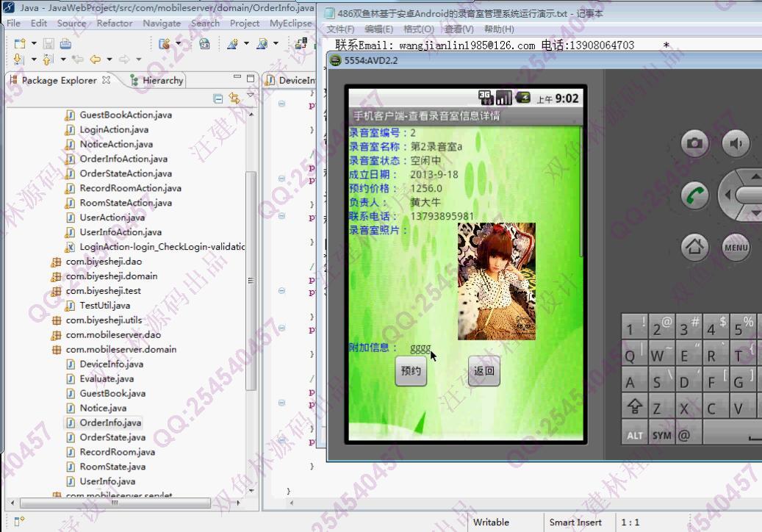Close the Package Explorer tab
The image size is (762, 532).
106,79
